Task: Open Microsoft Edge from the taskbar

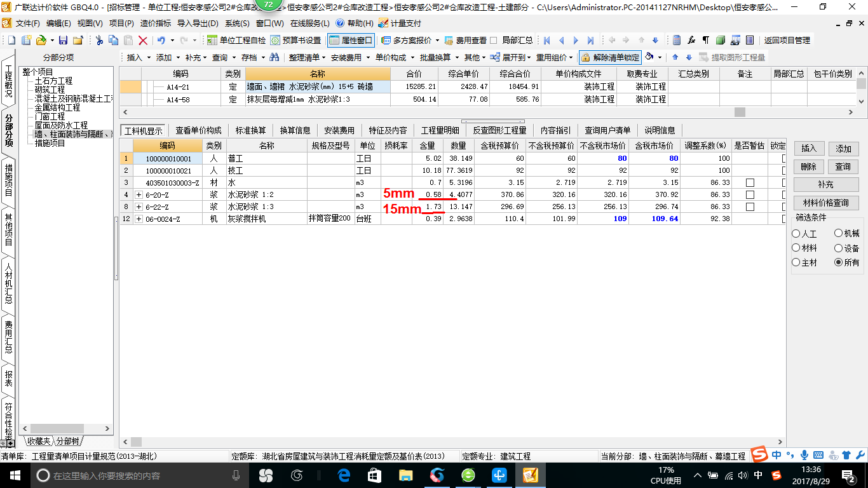Action: tap(344, 475)
